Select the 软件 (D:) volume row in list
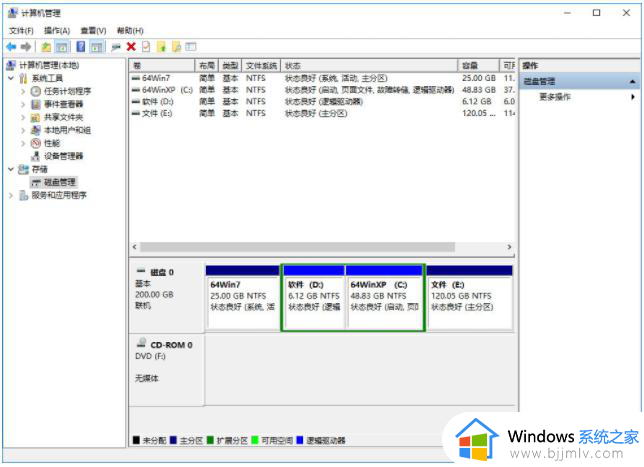This screenshot has width=644, height=467. (322, 101)
